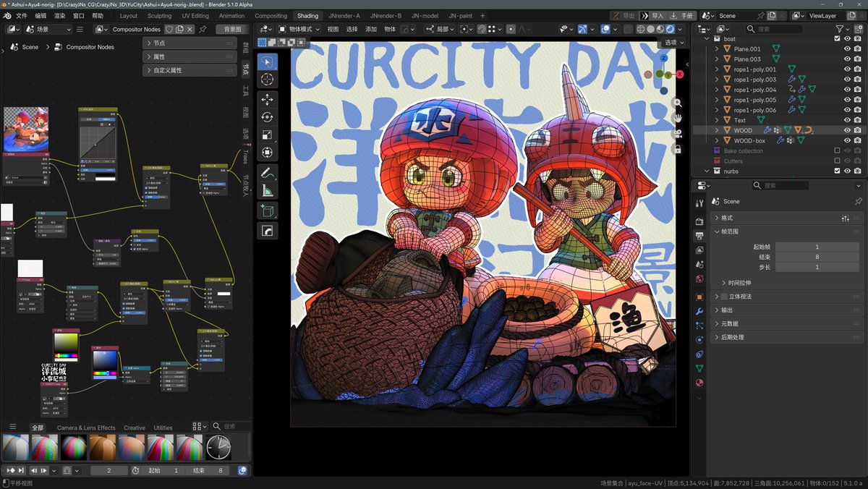Click the new collection icon in outliner

858,29
